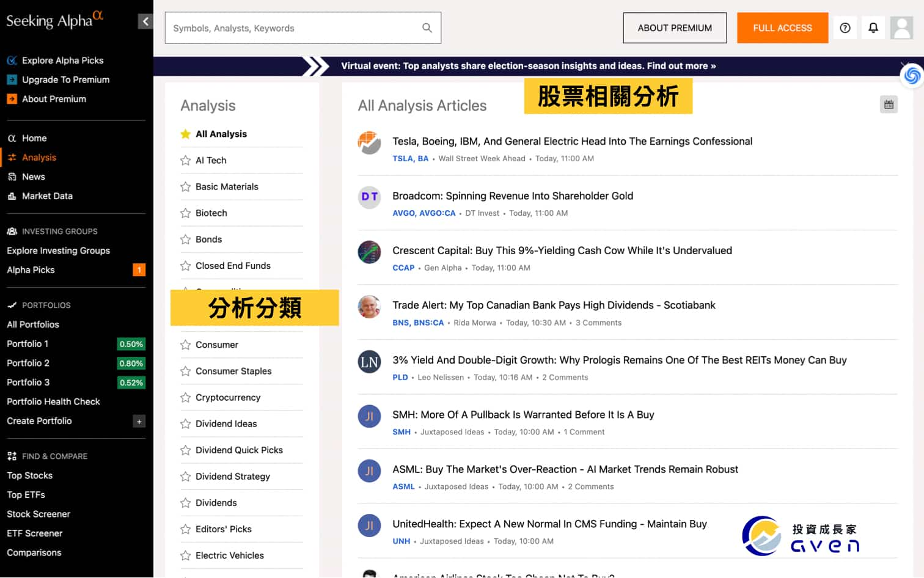Click the Wall Street Week Ahead avatar
The image size is (924, 578).
(x=369, y=142)
